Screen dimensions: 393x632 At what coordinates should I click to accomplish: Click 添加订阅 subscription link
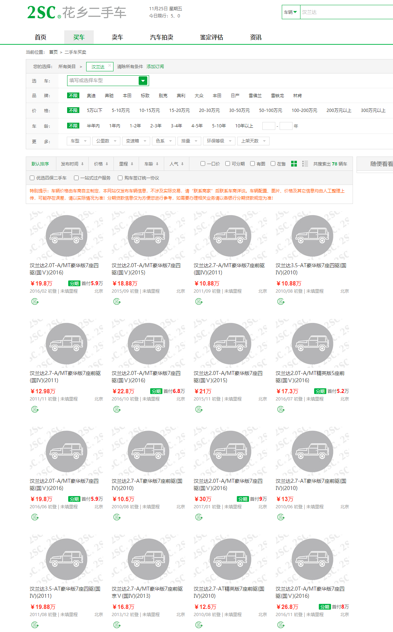(x=155, y=67)
